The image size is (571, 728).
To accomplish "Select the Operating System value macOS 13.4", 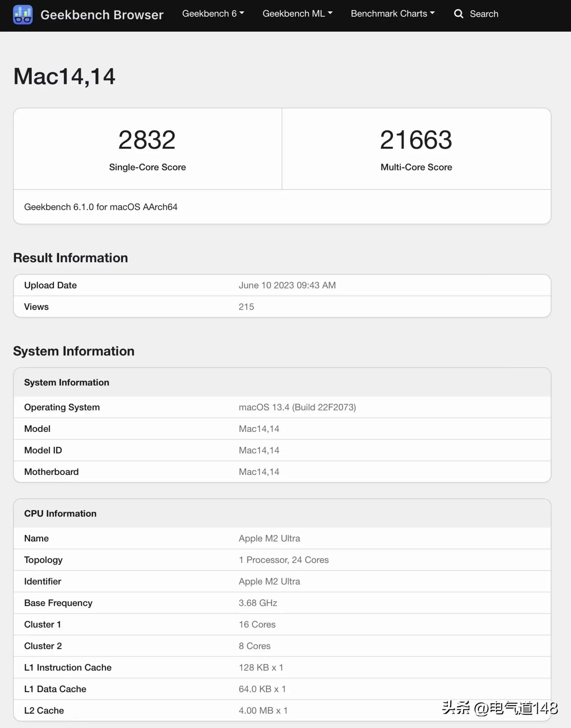I will 297,407.
